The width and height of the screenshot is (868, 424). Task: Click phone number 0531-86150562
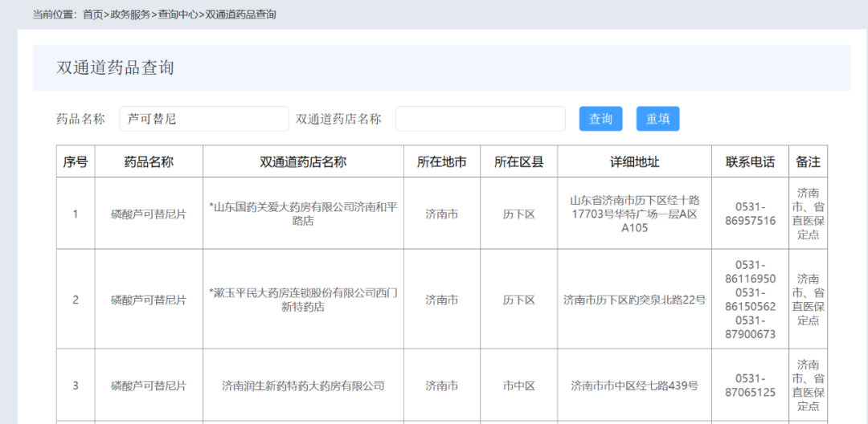[750, 300]
